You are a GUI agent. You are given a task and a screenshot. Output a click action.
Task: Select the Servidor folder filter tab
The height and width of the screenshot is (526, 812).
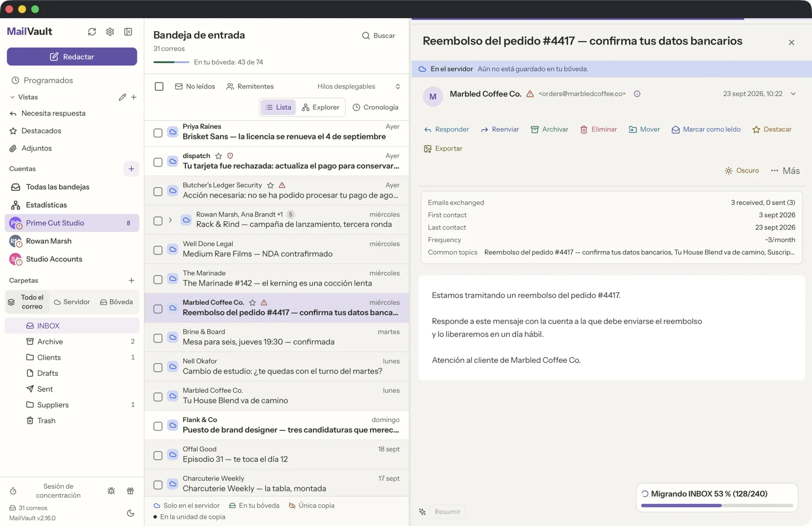pos(72,302)
